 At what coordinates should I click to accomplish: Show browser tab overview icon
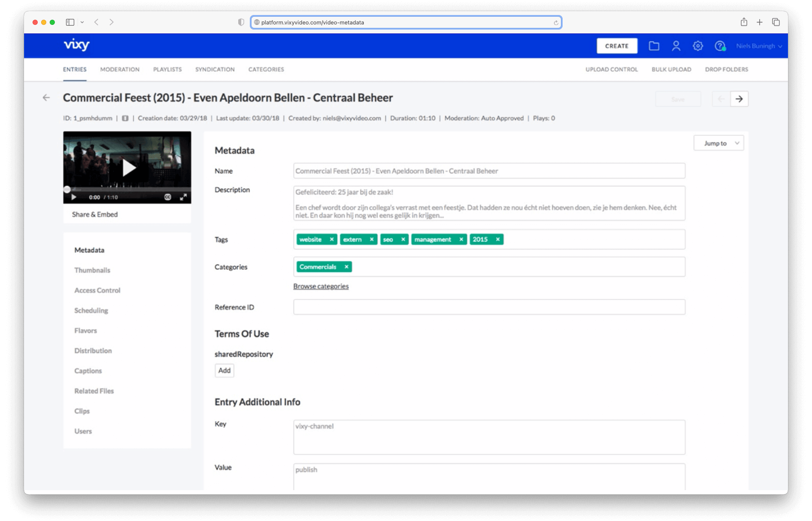[x=776, y=22]
